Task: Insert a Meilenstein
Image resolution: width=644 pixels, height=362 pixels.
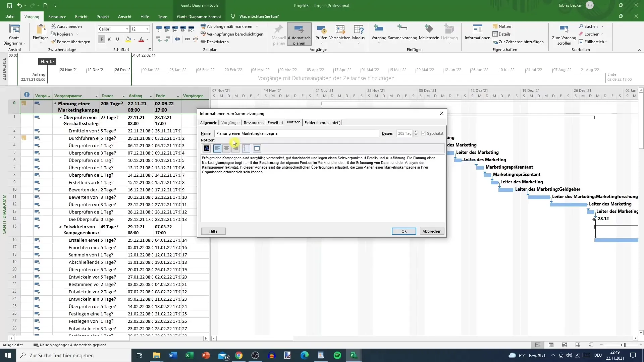Action: coord(429,33)
